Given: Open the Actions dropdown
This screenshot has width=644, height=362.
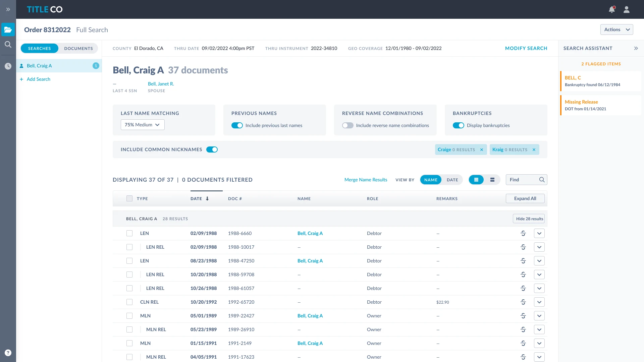Looking at the screenshot, I should (616, 29).
